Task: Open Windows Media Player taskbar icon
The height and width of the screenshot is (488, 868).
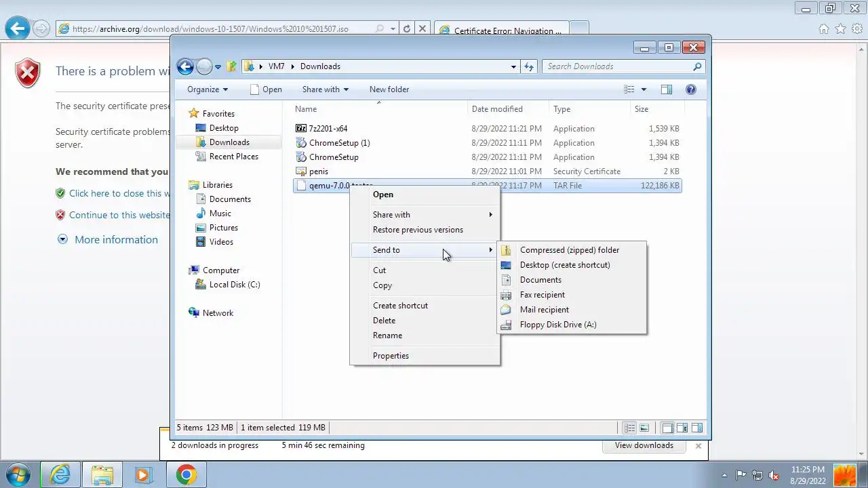Action: tap(143, 474)
